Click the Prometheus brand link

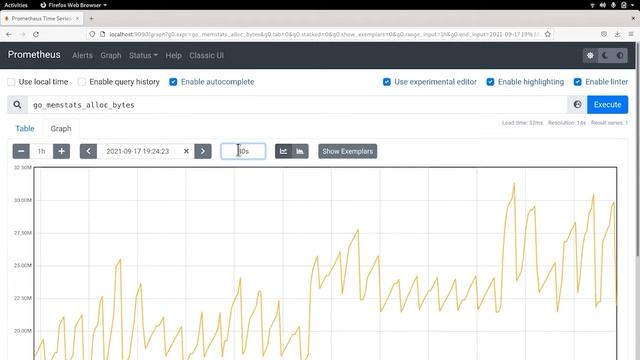pos(34,55)
